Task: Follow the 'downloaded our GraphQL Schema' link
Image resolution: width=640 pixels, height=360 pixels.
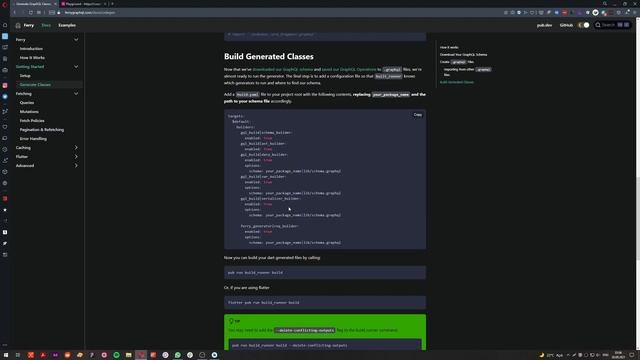Action: tap(282, 69)
